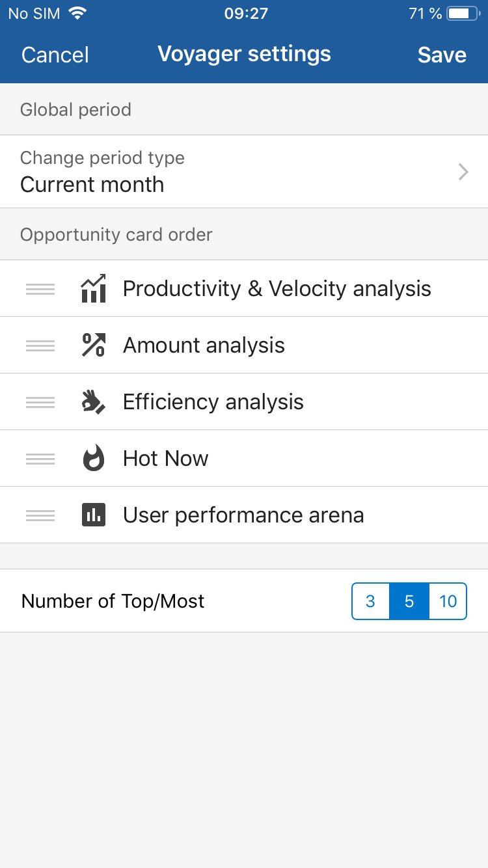Tap the battery indicator in status bar

click(463, 14)
